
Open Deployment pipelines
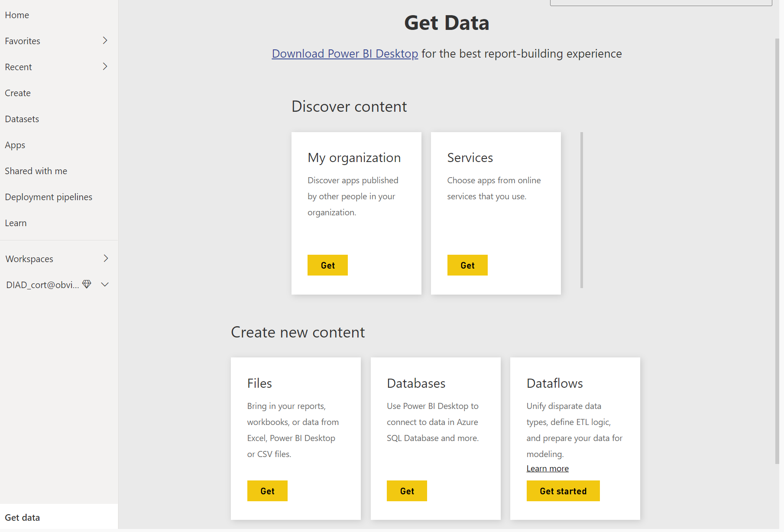point(49,196)
